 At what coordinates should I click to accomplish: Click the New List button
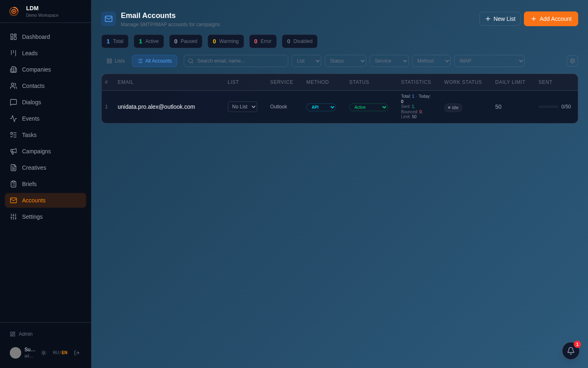click(x=500, y=19)
